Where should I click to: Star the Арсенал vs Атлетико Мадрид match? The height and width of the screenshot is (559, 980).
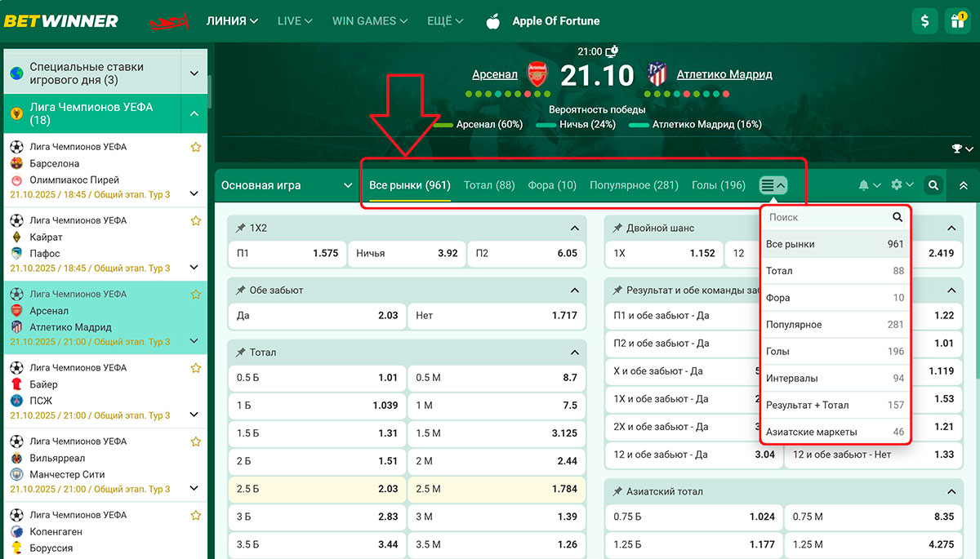(195, 294)
